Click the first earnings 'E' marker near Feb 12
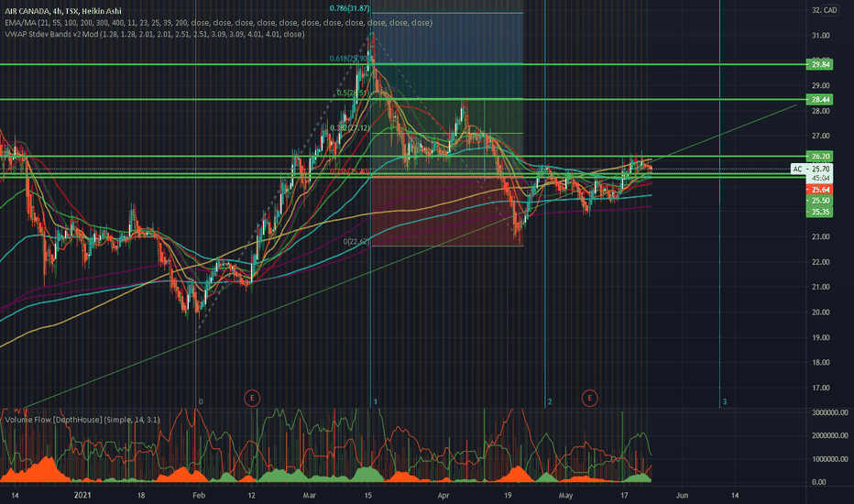 point(252,399)
